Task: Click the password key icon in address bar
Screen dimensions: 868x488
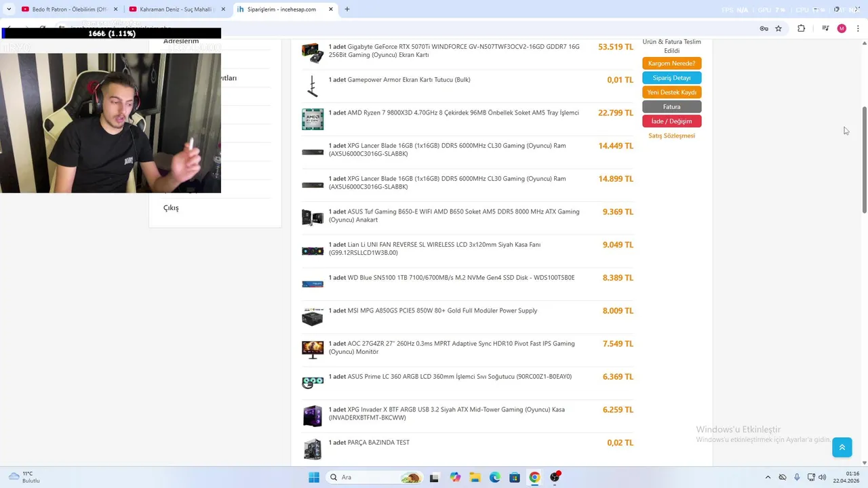Action: pyautogui.click(x=764, y=28)
